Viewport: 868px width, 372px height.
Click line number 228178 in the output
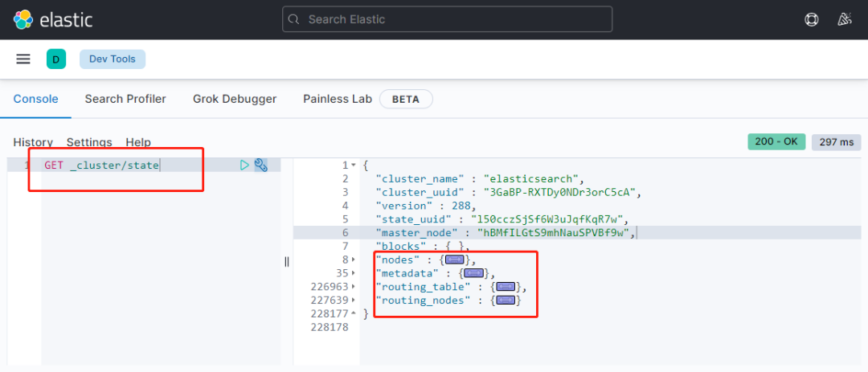coord(330,327)
